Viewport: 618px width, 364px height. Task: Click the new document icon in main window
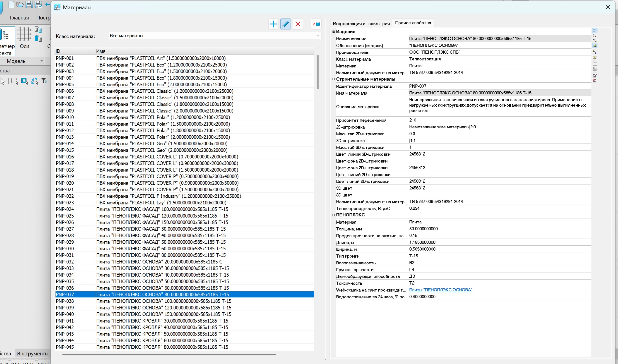click(11, 5)
